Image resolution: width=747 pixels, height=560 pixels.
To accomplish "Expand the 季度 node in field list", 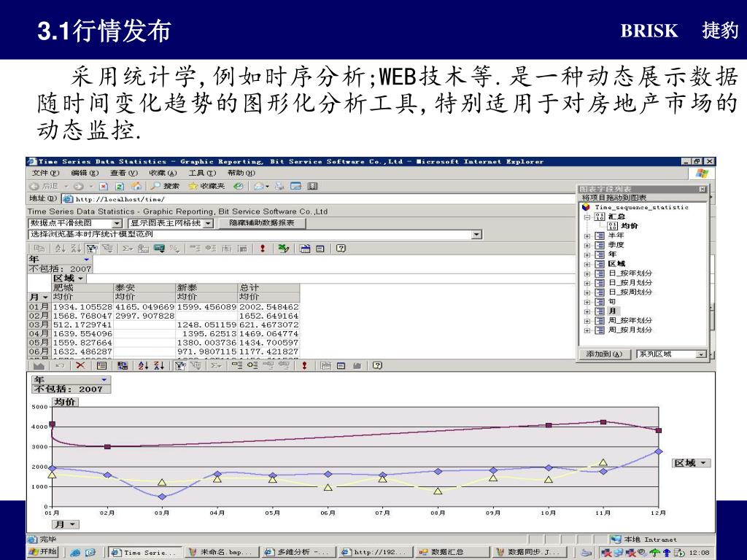I will coord(587,245).
